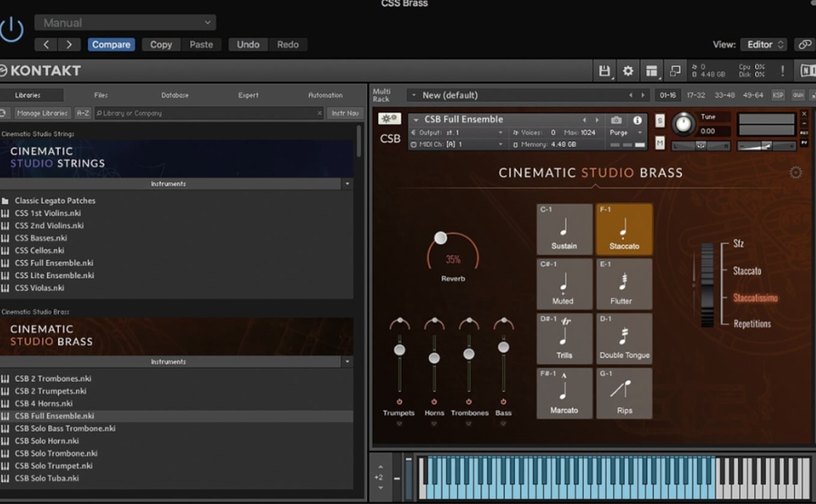Click the Tune knob
The image size is (816, 504).
[684, 124]
